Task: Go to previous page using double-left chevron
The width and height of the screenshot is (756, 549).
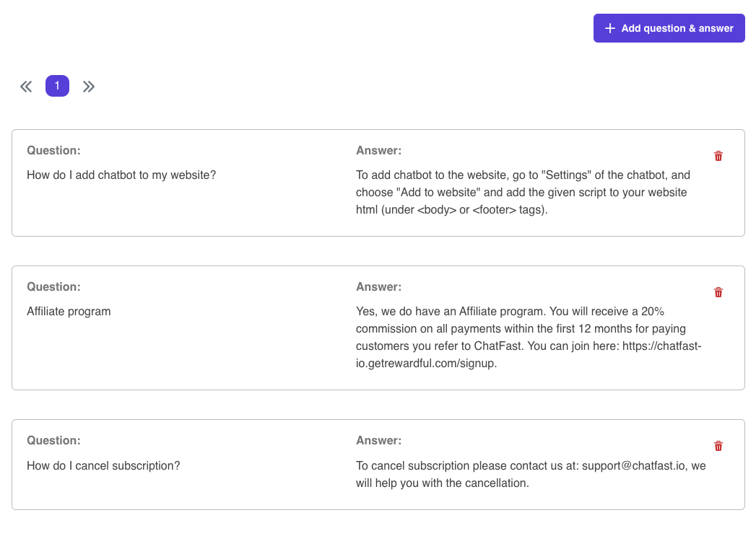Action: (x=26, y=87)
